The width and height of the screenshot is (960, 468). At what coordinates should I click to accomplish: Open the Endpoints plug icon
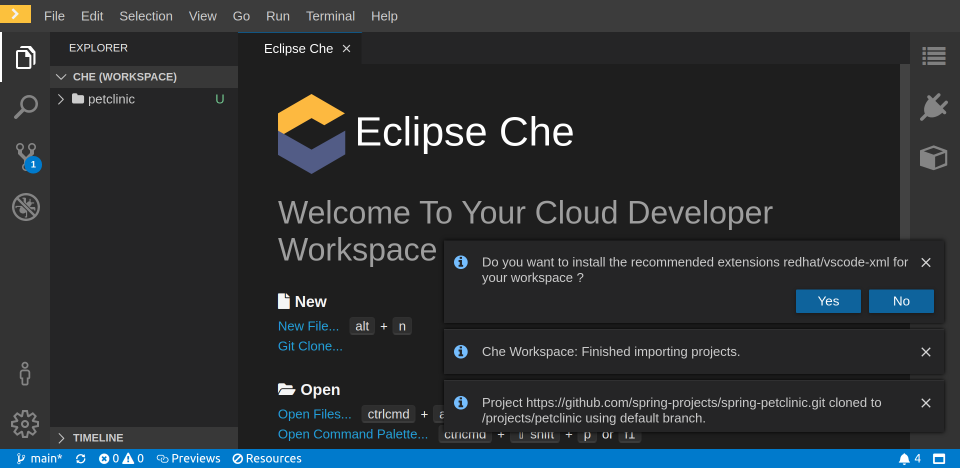tap(934, 107)
